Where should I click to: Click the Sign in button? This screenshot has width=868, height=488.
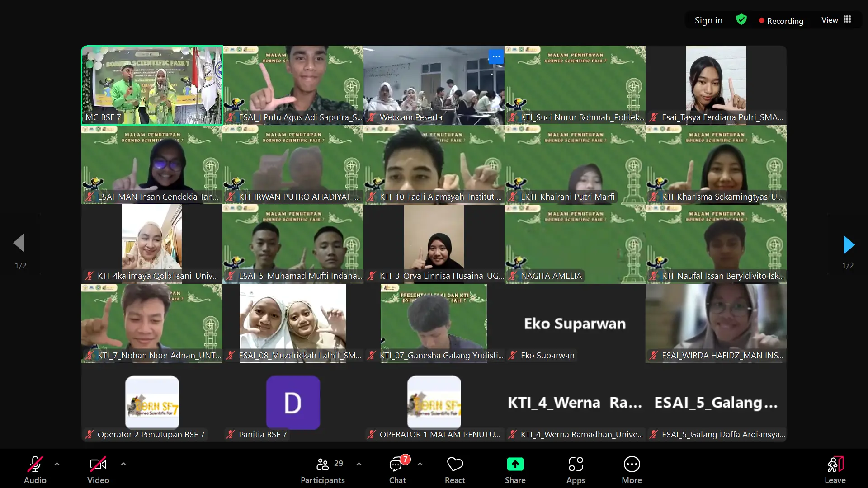tap(708, 20)
